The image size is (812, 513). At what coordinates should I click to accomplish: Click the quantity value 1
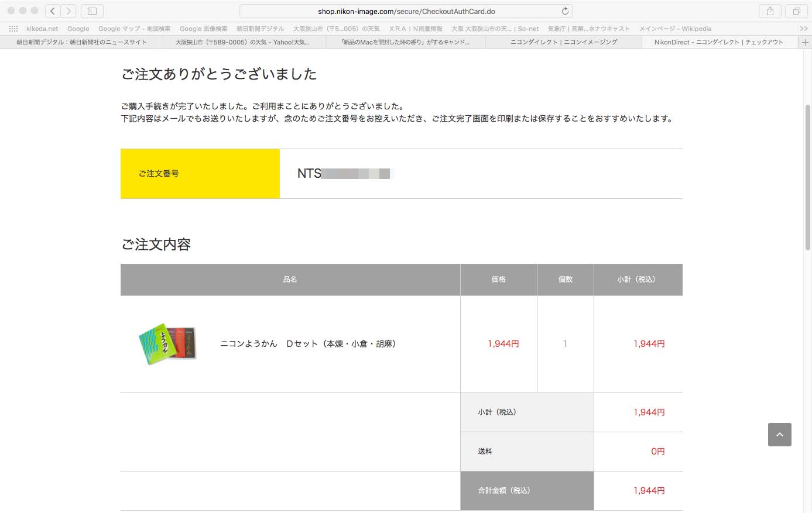[565, 344]
